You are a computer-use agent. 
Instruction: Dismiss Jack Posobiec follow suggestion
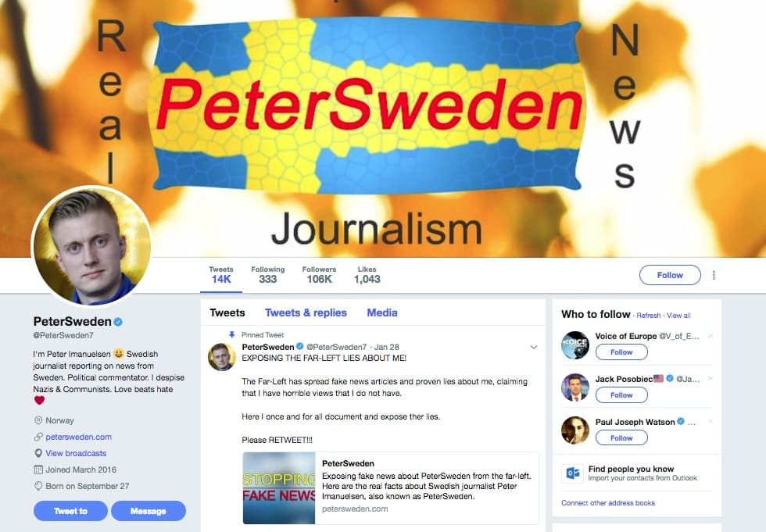click(x=710, y=379)
